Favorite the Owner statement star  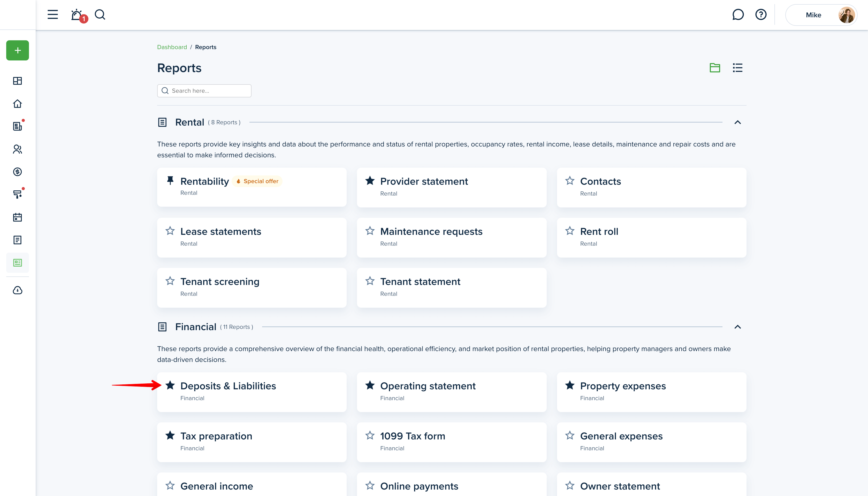(x=570, y=485)
